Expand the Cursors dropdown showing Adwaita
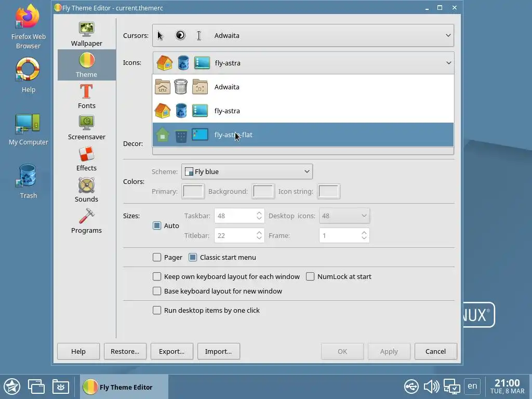Image resolution: width=532 pixels, height=399 pixels. 303,35
